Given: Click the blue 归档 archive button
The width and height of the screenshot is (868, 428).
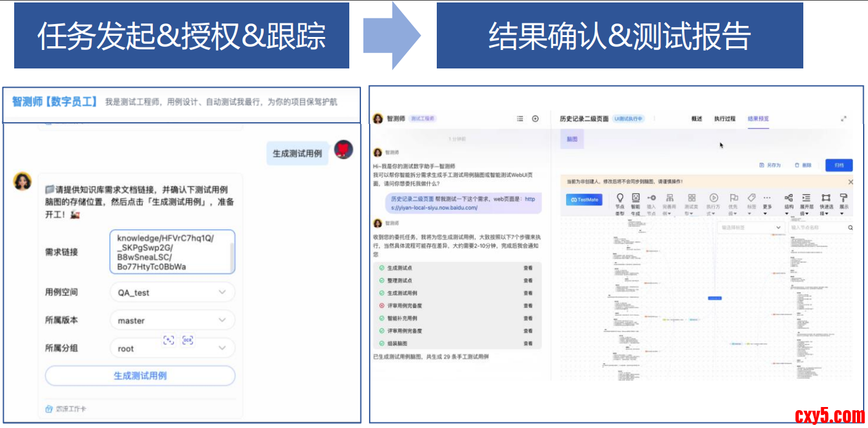Looking at the screenshot, I should [x=839, y=165].
